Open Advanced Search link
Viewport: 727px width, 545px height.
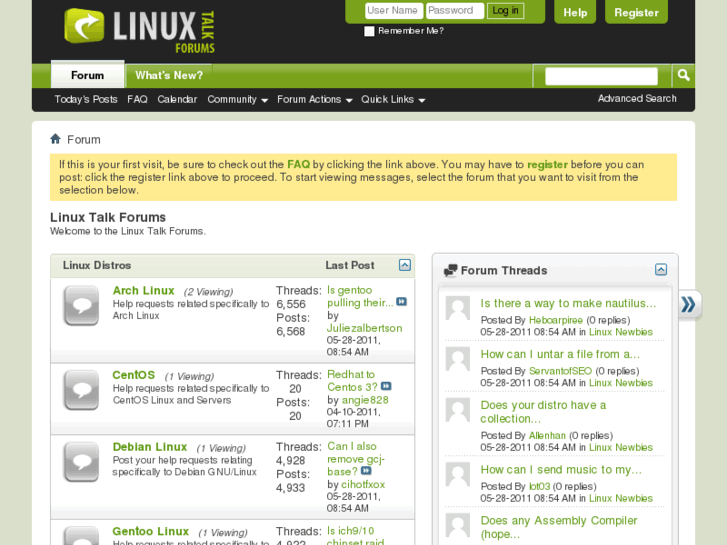click(x=637, y=98)
